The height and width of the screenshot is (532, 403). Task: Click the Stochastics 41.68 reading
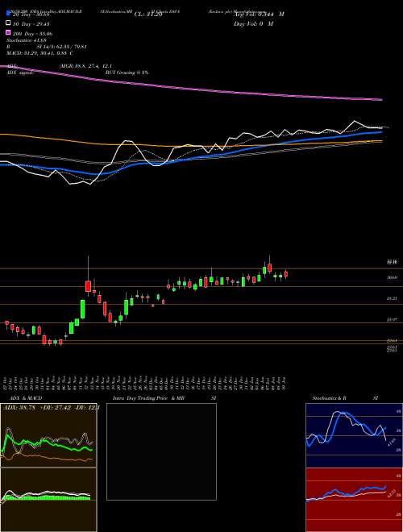pos(26,40)
